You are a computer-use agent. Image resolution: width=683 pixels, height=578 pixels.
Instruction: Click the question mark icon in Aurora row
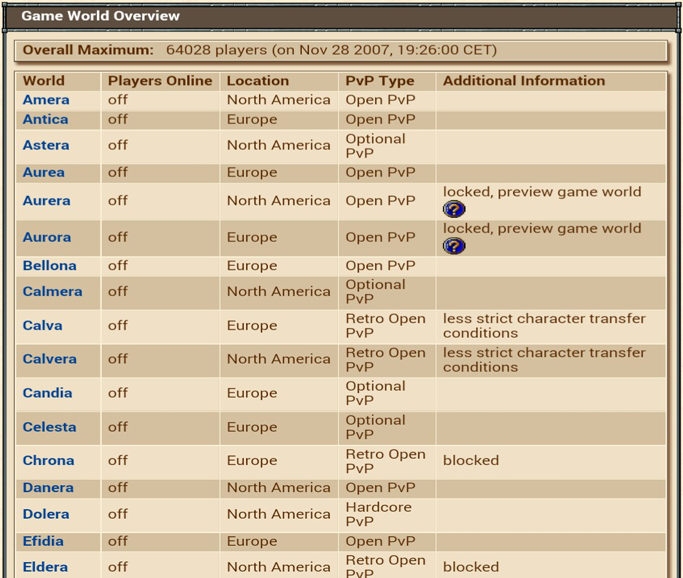(454, 246)
